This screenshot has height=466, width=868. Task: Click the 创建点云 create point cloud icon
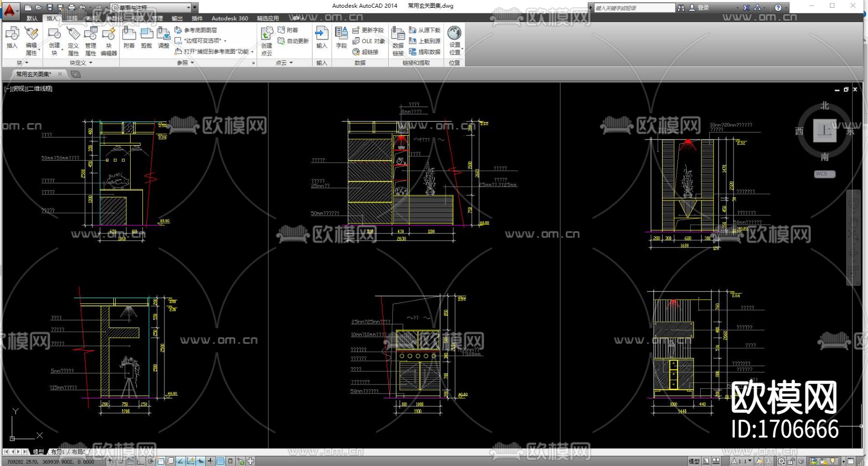[x=267, y=41]
